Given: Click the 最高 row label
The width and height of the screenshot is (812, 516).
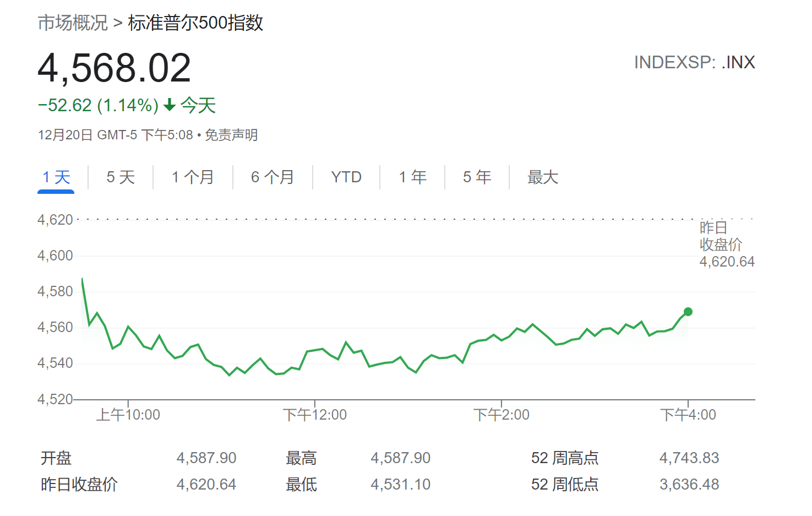Looking at the screenshot, I should [x=301, y=458].
